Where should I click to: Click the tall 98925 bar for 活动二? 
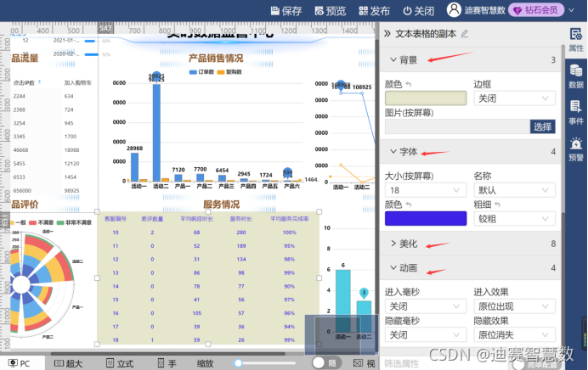pyautogui.click(x=156, y=132)
